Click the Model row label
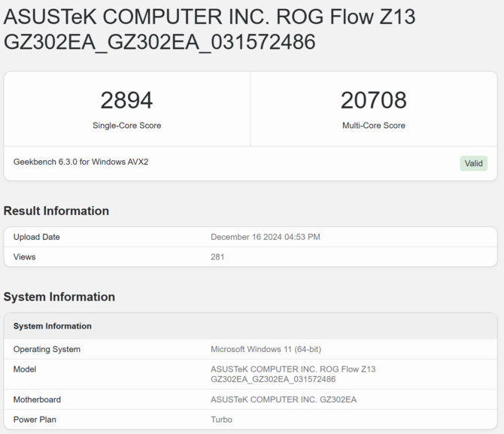Screen dimensions: 504x434 tap(25, 369)
